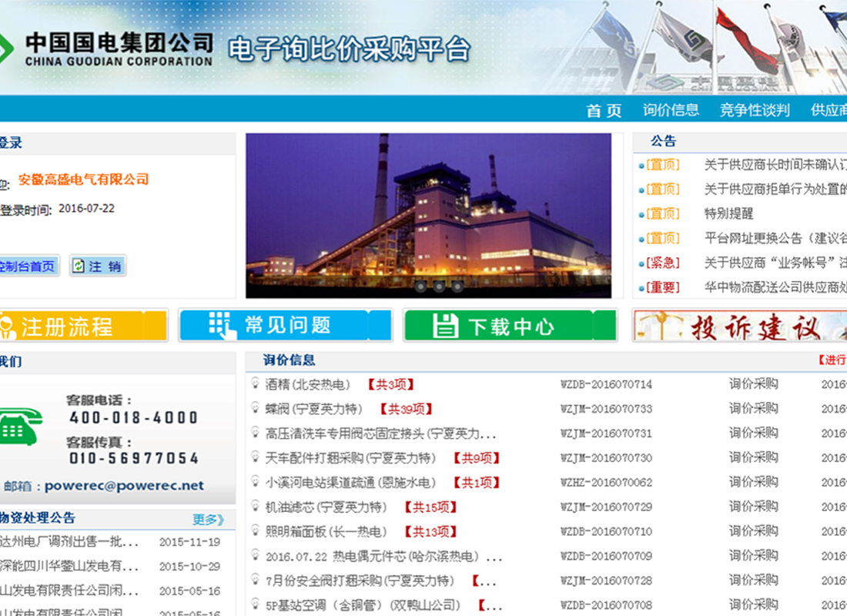Image resolution: width=847 pixels, height=616 pixels.
Task: Click 【共39项】 item count tag
Action: pos(407,409)
